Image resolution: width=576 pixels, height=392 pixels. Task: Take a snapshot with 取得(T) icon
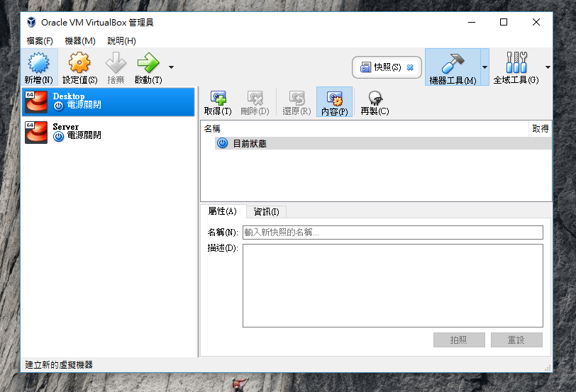pos(218,98)
